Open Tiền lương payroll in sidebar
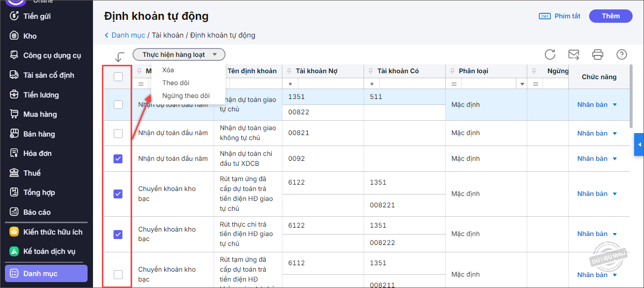This screenshot has height=288, width=644. point(41,95)
